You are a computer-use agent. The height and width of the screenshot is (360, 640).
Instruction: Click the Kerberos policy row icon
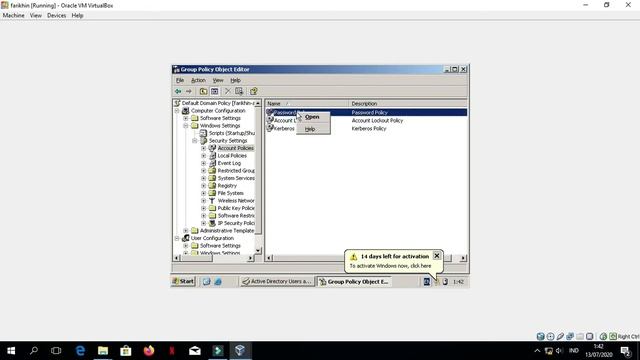tap(269, 128)
